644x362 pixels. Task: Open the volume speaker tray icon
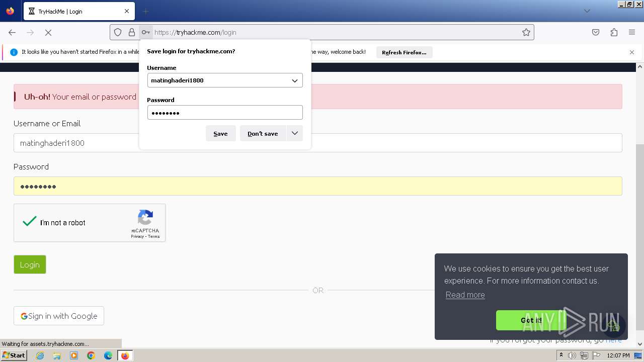(572, 355)
